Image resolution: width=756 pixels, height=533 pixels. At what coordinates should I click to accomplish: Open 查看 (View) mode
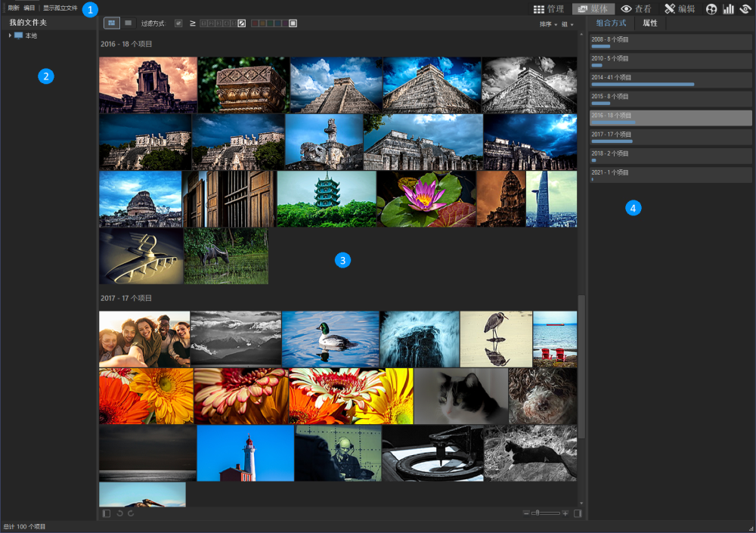pos(636,9)
